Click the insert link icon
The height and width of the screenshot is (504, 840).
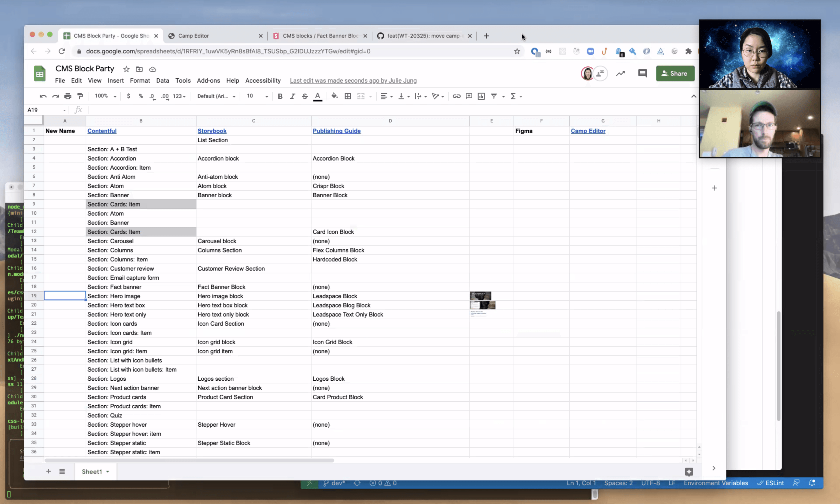(456, 96)
